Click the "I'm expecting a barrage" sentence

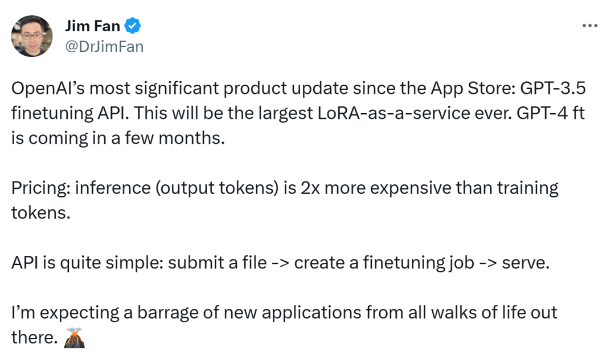pyautogui.click(x=284, y=325)
